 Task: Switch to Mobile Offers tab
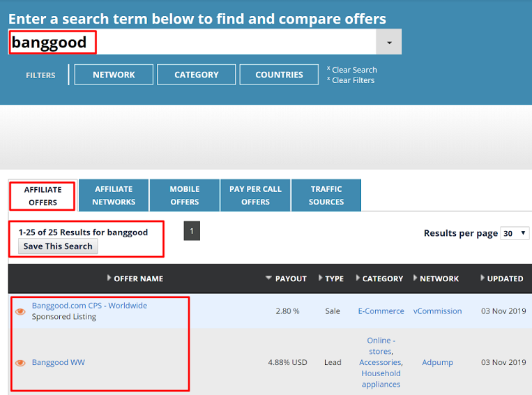tap(185, 195)
